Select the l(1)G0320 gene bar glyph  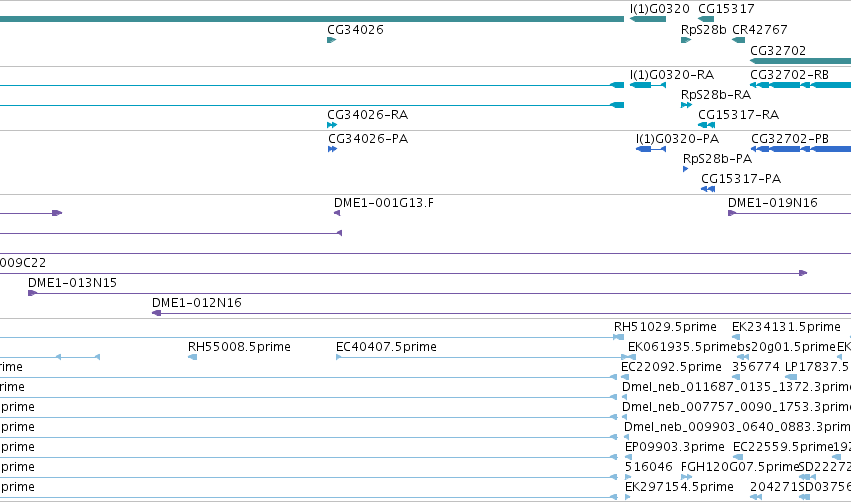[647, 19]
